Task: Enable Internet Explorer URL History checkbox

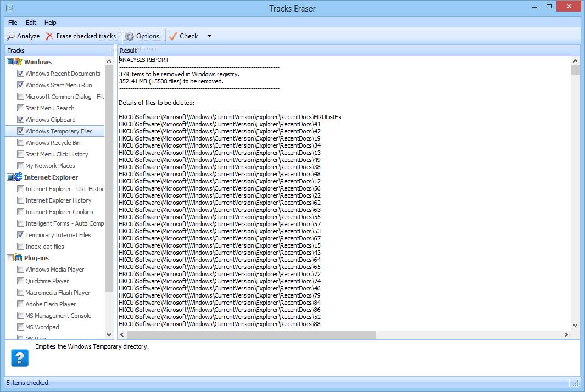Action: coord(20,189)
